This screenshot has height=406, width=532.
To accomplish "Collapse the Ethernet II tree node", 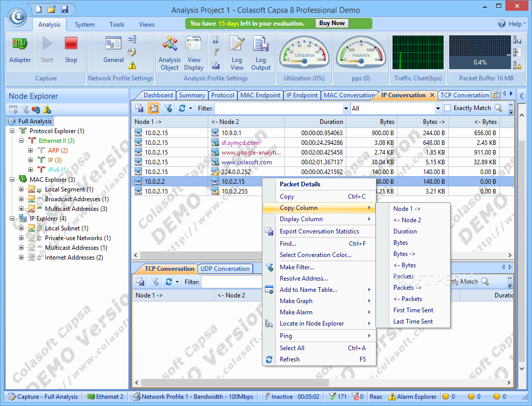I will [x=21, y=140].
